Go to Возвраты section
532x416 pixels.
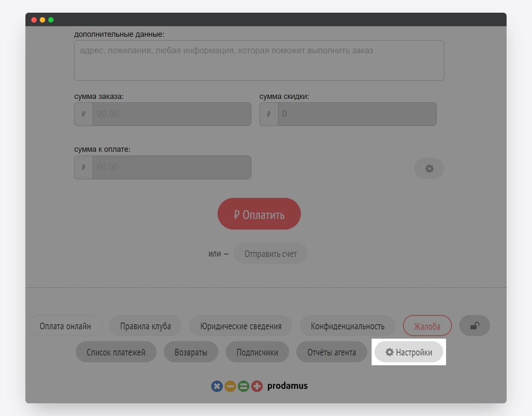tap(191, 352)
